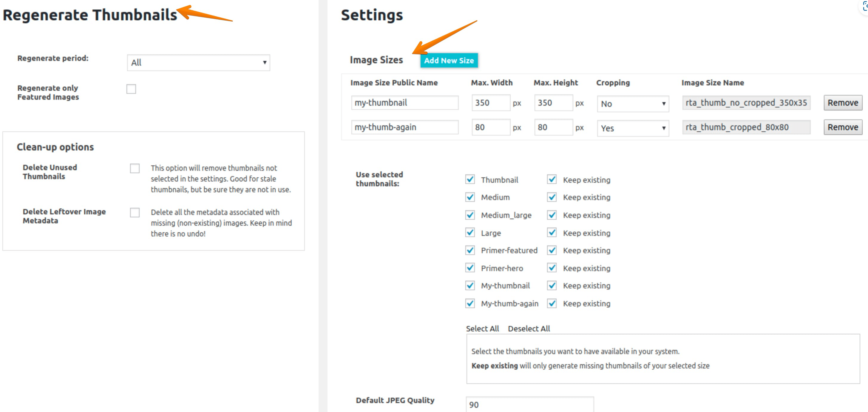The width and height of the screenshot is (868, 412).
Task: Uncheck the Large size checkbox
Action: click(470, 233)
